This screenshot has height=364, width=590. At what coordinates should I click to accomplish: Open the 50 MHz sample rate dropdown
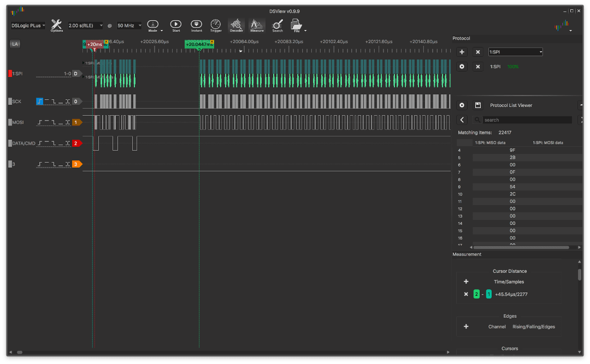(x=129, y=26)
